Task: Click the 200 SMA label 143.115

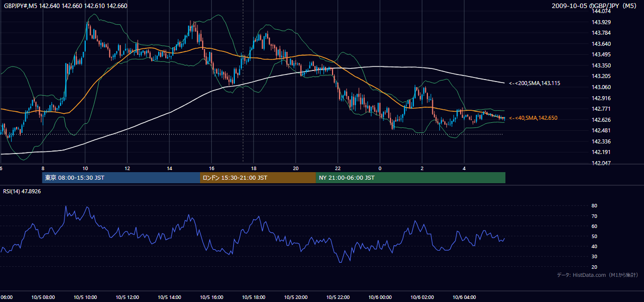Action: pyautogui.click(x=535, y=83)
